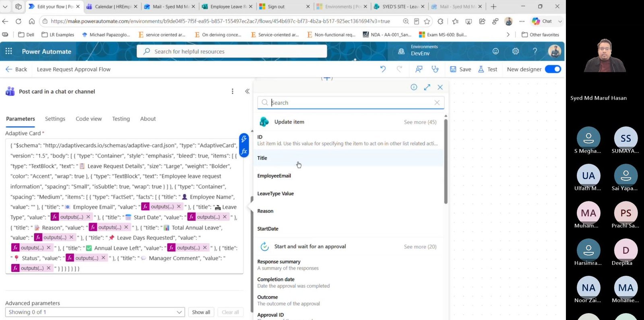
Task: Expand Other favorites folder in bookmarks bar
Action: point(540,35)
